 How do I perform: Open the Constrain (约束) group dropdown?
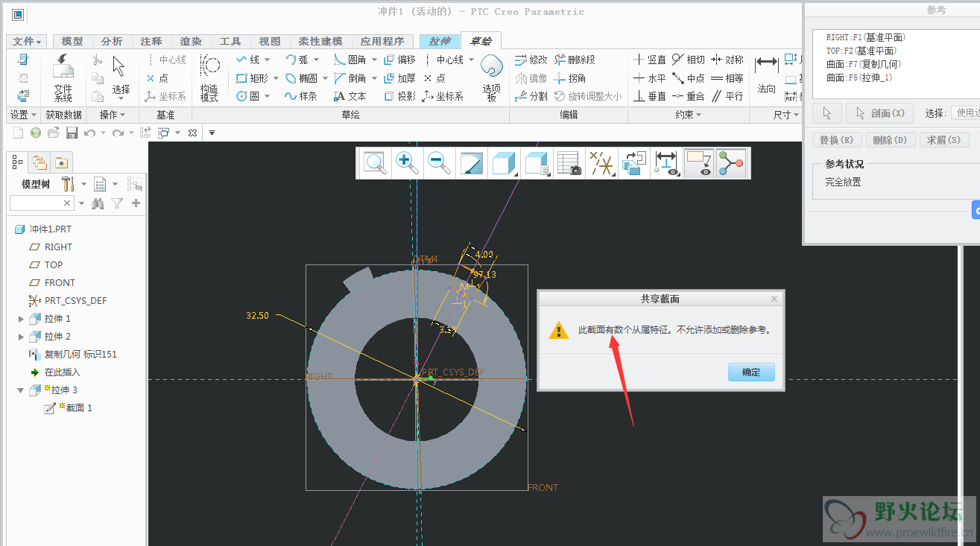coord(689,115)
